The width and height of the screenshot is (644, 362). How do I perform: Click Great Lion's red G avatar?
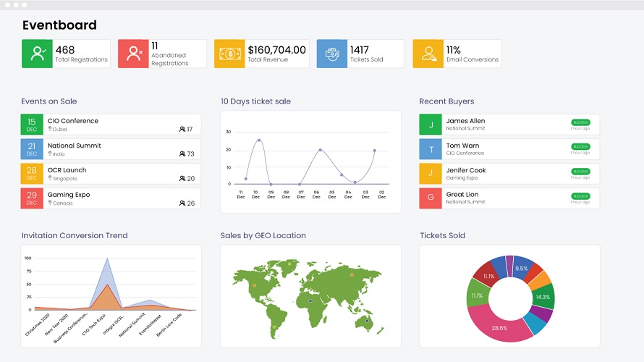pyautogui.click(x=431, y=198)
